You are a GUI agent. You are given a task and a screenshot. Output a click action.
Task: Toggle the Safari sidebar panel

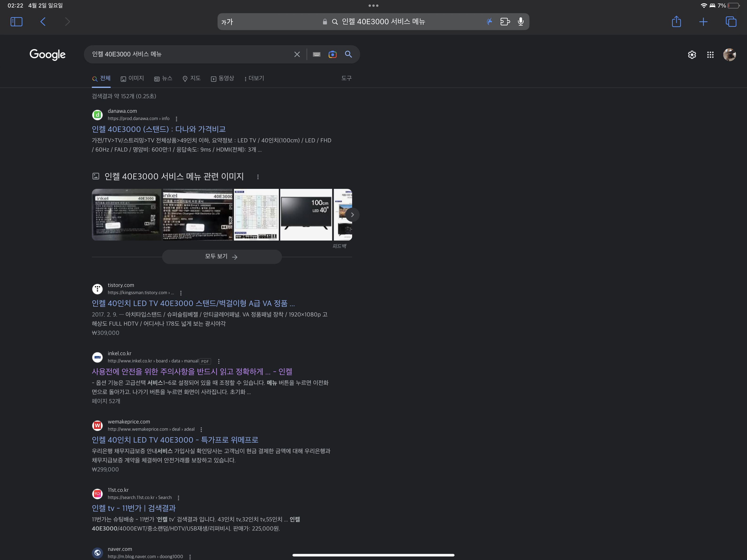pos(16,22)
